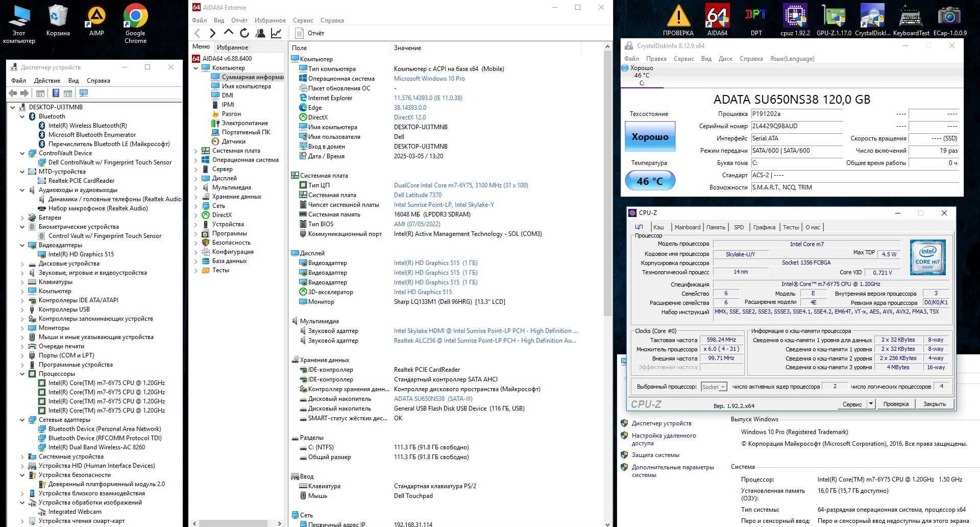Open ADATA SU650NS38 (SATA-III) link
Image resolution: width=980 pixels, height=527 pixels.
[433, 399]
